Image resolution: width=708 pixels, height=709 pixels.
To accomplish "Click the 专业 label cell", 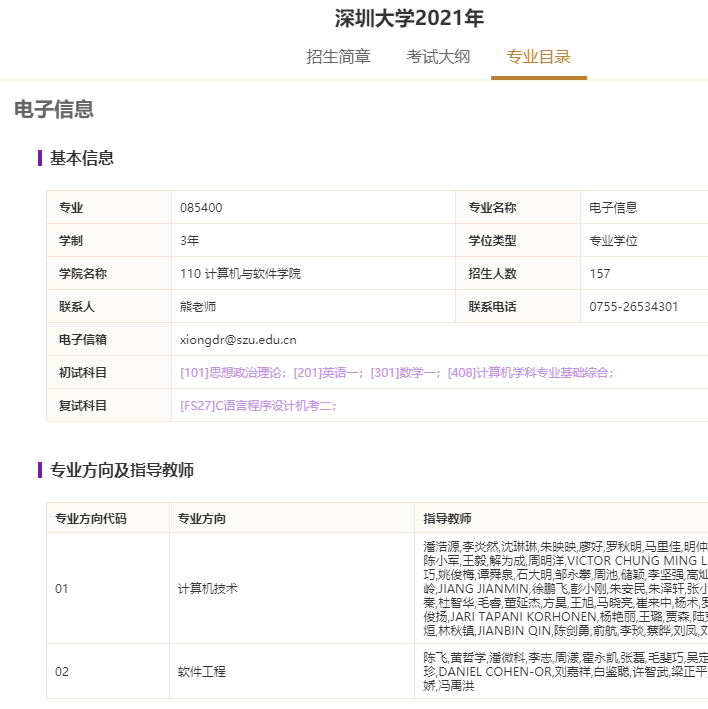I will pyautogui.click(x=109, y=208).
